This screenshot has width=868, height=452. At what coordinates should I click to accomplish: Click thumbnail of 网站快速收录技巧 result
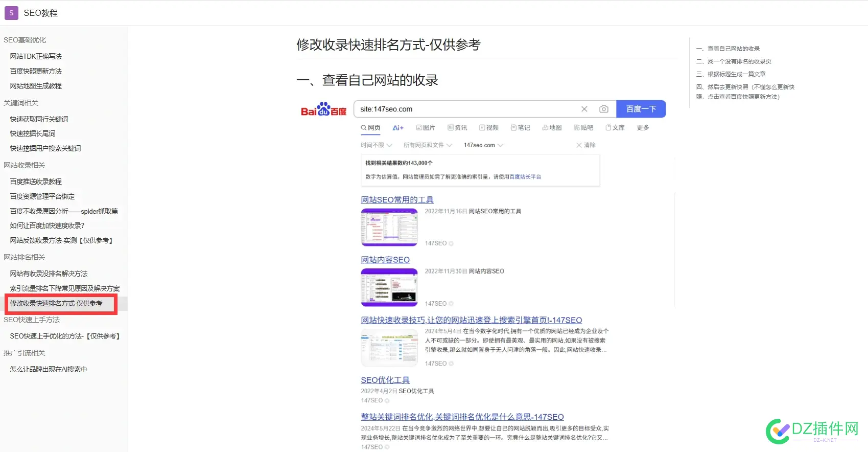[389, 348]
